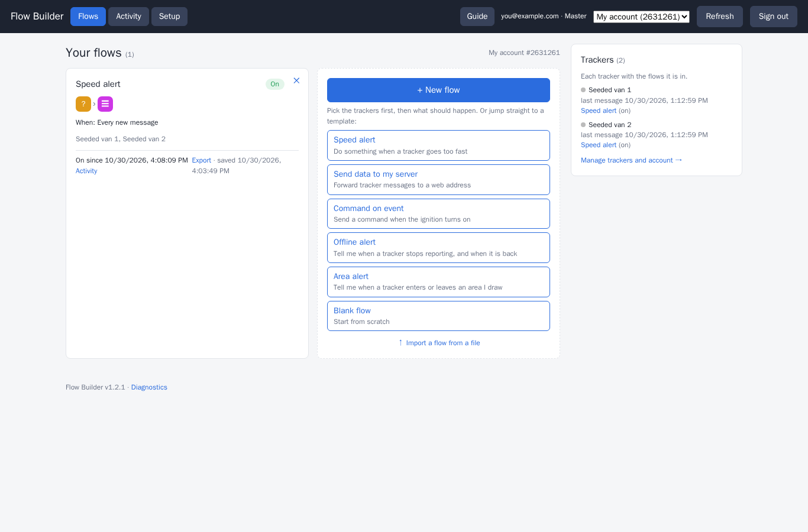Choose the Area alert template
The image size is (808, 532).
[438, 282]
